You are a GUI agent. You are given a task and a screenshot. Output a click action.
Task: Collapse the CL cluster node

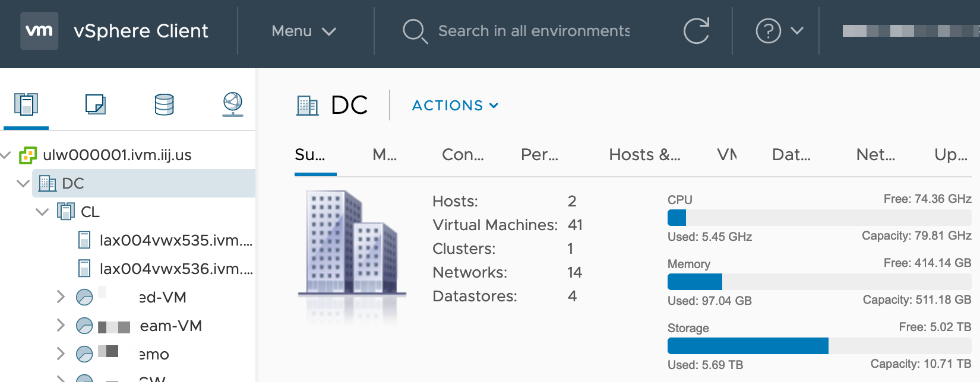coord(42,212)
